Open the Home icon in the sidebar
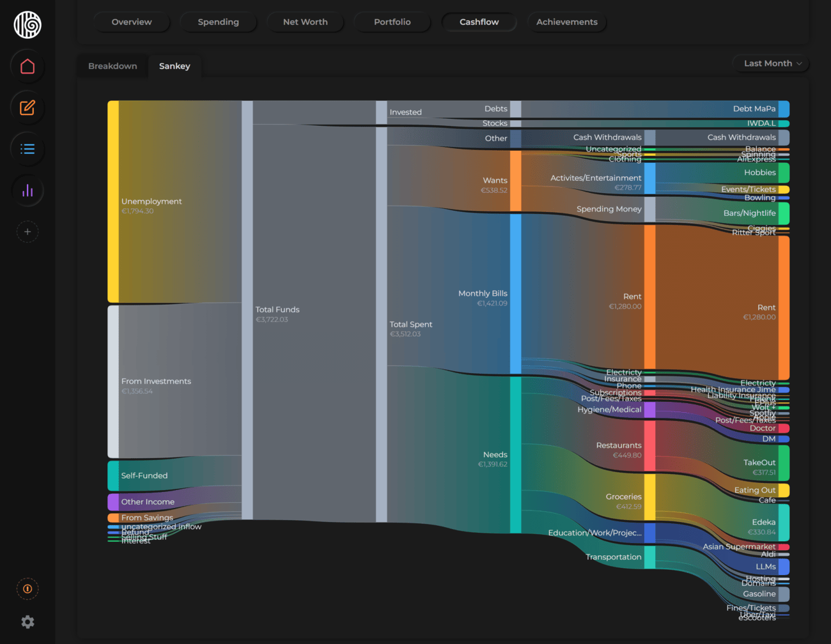The height and width of the screenshot is (644, 831). [27, 66]
